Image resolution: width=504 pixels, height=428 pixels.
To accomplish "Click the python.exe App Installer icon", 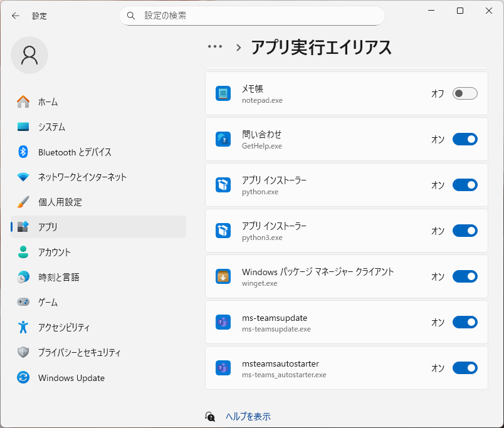I will 223,185.
